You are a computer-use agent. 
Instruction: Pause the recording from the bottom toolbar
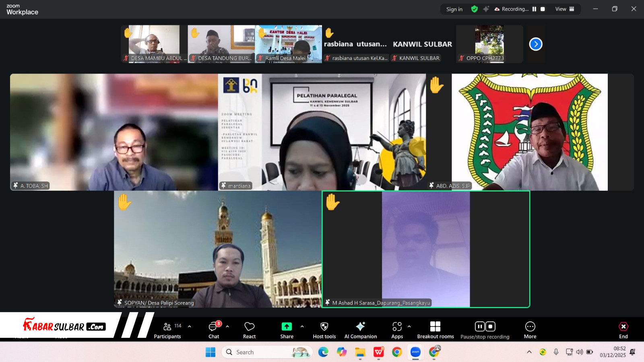click(x=480, y=326)
